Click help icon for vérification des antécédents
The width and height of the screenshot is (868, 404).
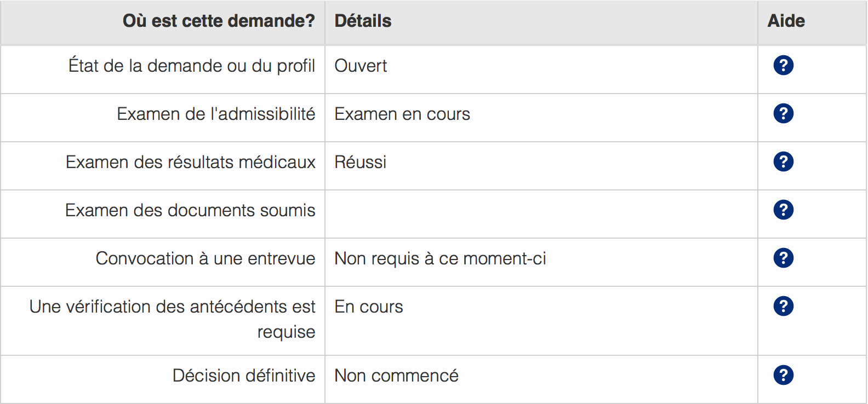[x=783, y=306]
